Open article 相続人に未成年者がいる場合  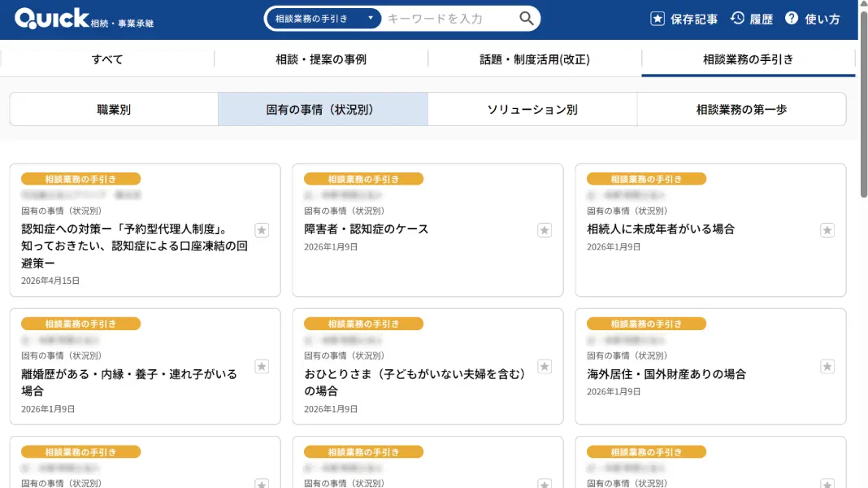pyautogui.click(x=661, y=229)
